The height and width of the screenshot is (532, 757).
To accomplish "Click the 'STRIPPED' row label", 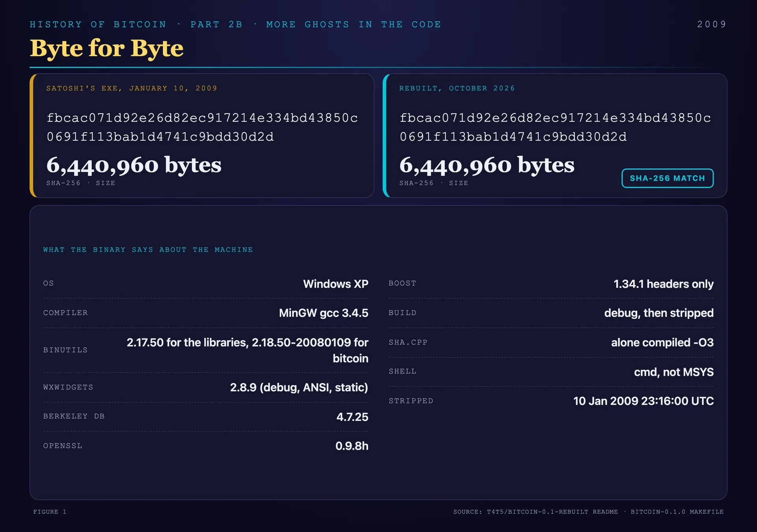I will coord(411,401).
